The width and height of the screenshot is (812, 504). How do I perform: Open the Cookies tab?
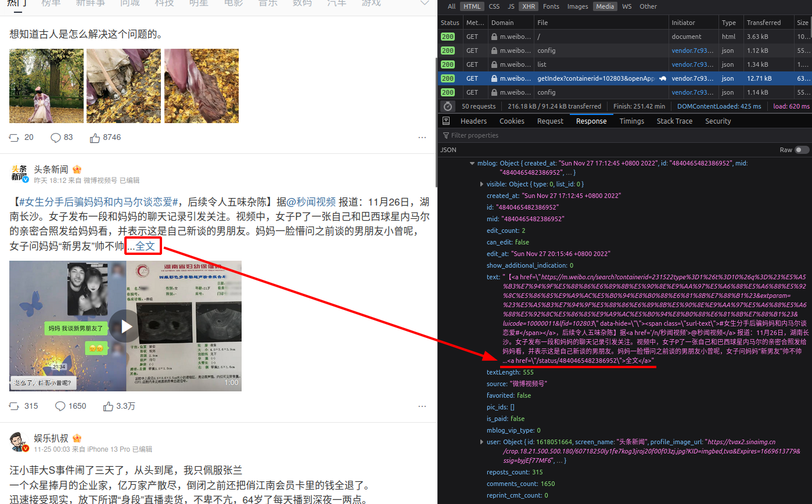pos(512,121)
